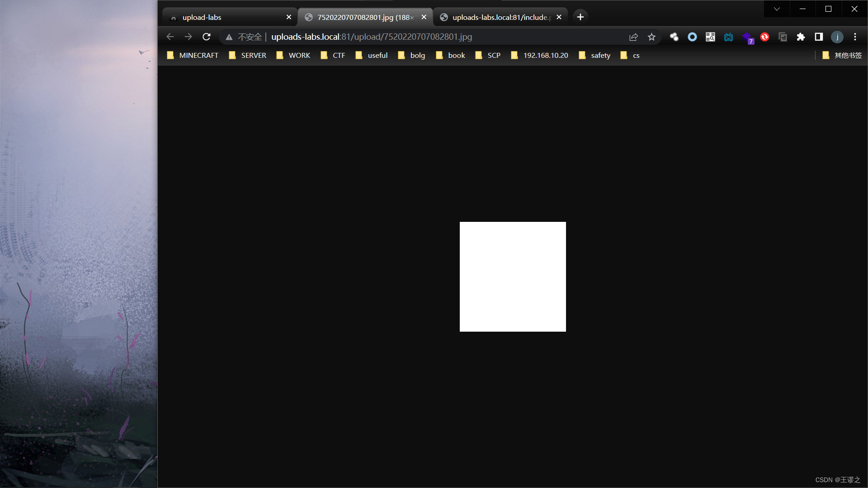This screenshot has width=868, height=488.
Task: Open the 其他书签 bookmarks folder
Action: (x=842, y=55)
